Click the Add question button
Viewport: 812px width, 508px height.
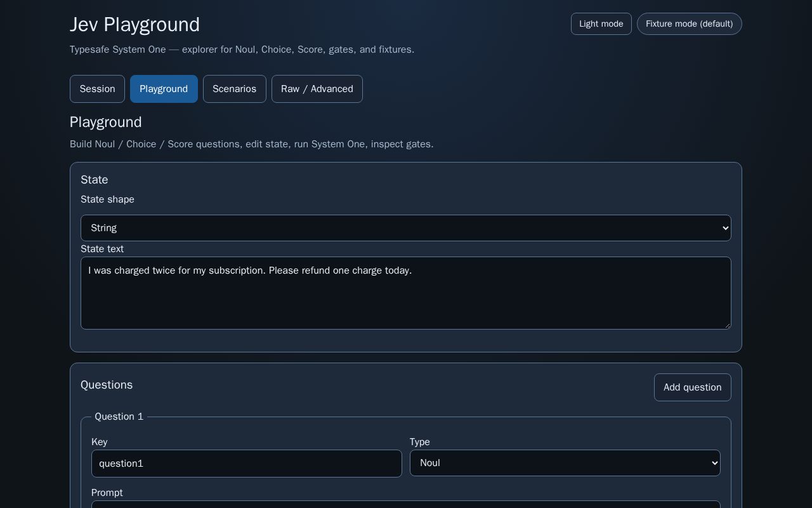pyautogui.click(x=693, y=387)
